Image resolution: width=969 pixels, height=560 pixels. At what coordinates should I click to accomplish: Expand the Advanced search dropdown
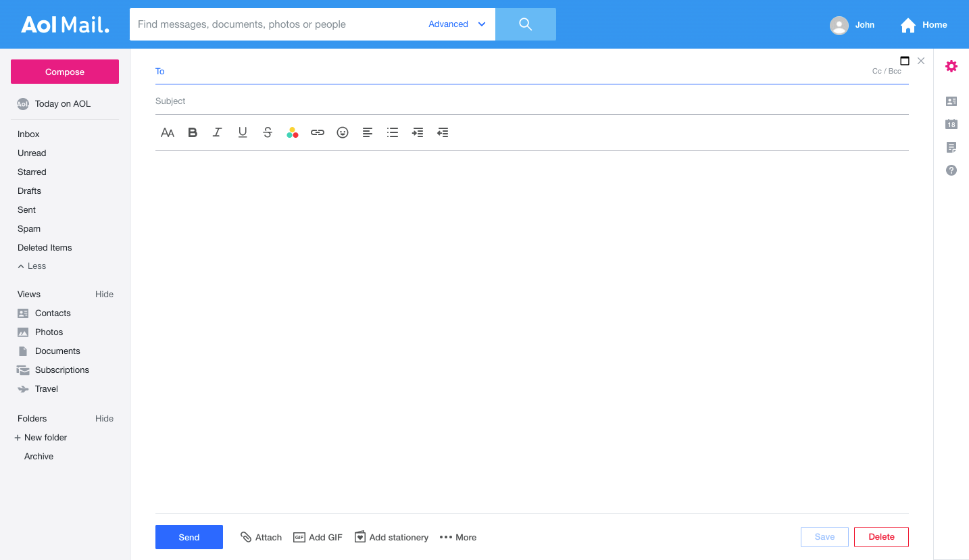(457, 24)
